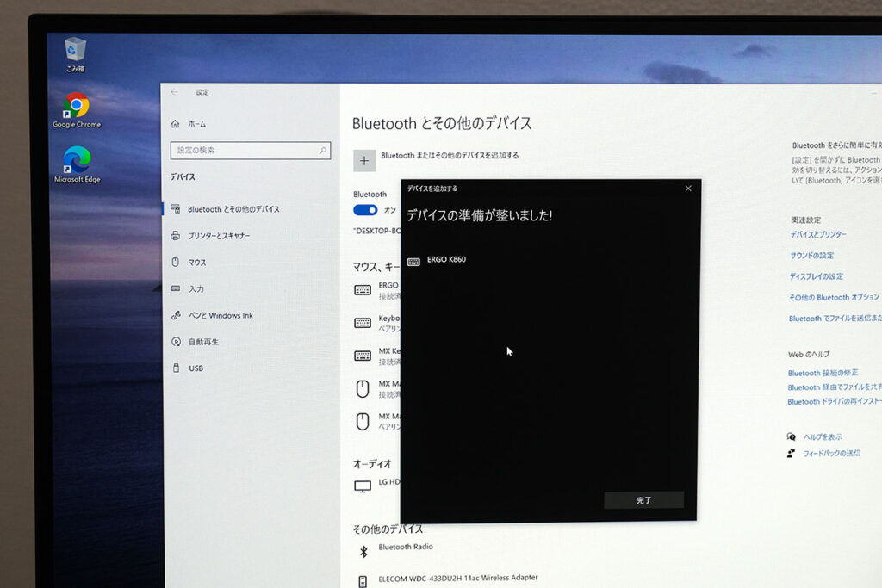The image size is (882, 588).
Task: Close the デバイスを追加する dialog with X
Action: point(688,189)
